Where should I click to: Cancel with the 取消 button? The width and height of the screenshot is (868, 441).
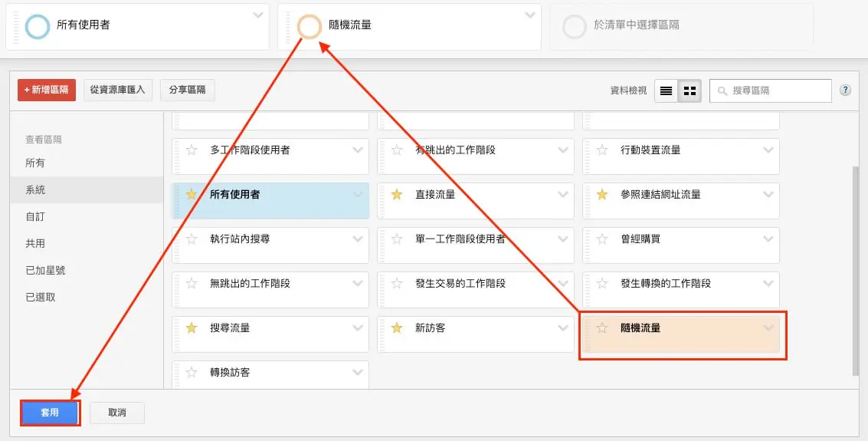pos(116,413)
